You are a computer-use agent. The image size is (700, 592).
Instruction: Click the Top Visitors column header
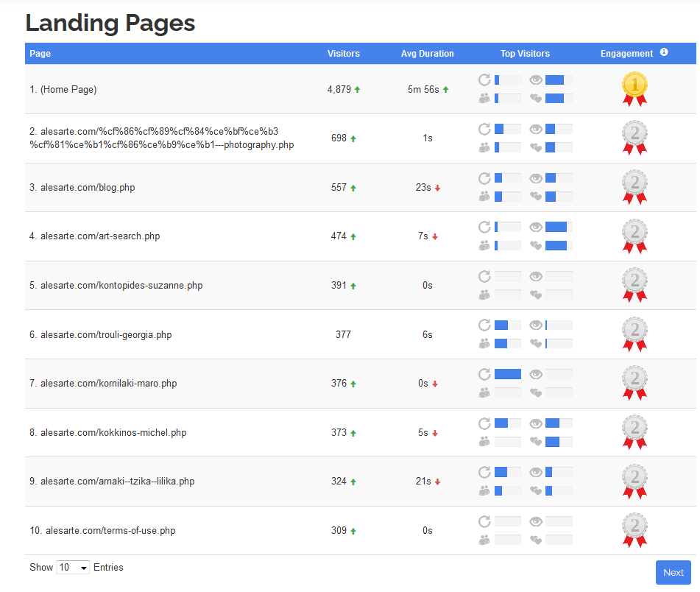point(525,54)
